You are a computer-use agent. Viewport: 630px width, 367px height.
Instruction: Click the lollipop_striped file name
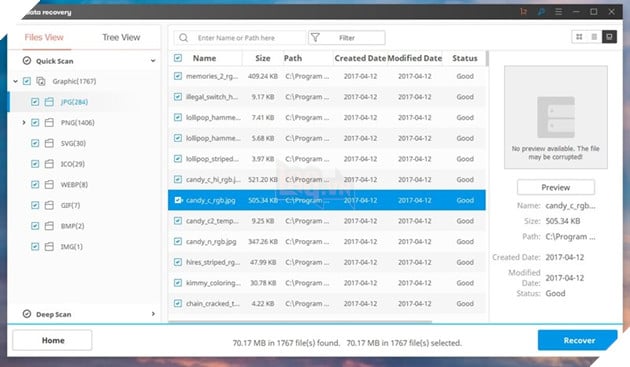coord(212,159)
